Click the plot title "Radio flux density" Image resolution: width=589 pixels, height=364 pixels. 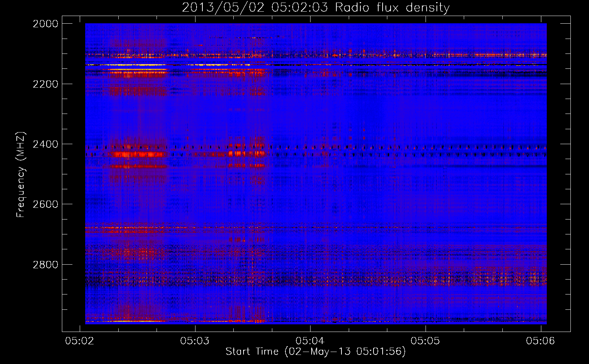click(392, 7)
